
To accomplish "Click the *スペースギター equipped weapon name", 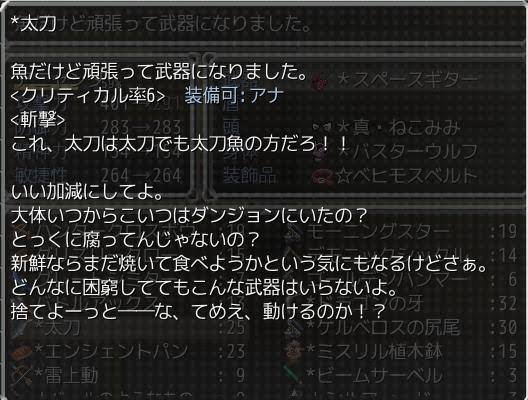I will 407,81.
